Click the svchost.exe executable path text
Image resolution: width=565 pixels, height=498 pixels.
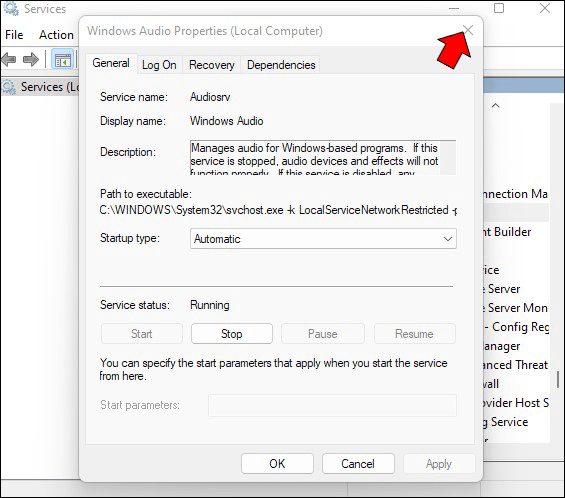click(x=278, y=210)
